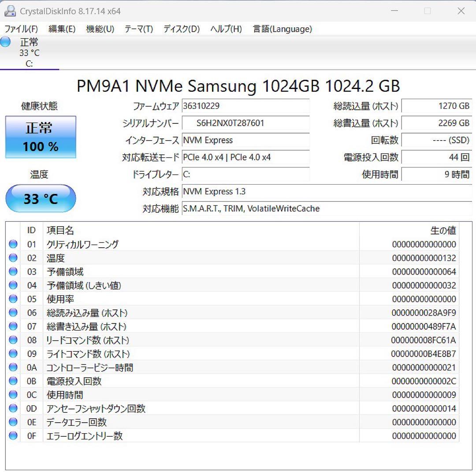
Task: Open the ヘルプ(H) menu
Action: 226,29
